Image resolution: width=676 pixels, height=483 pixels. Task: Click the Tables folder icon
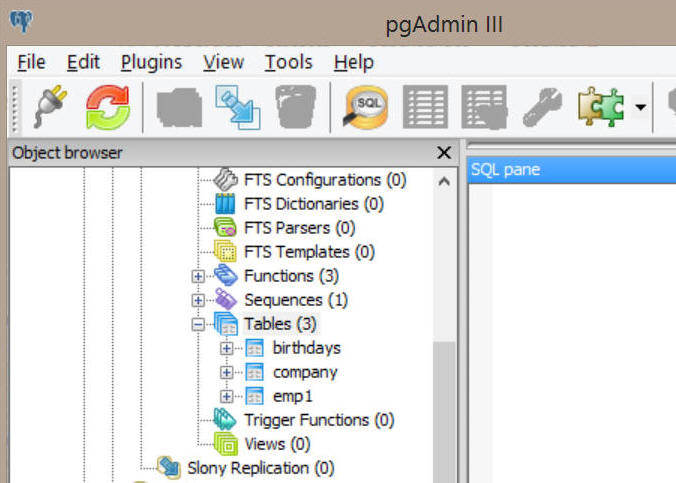coord(225,324)
